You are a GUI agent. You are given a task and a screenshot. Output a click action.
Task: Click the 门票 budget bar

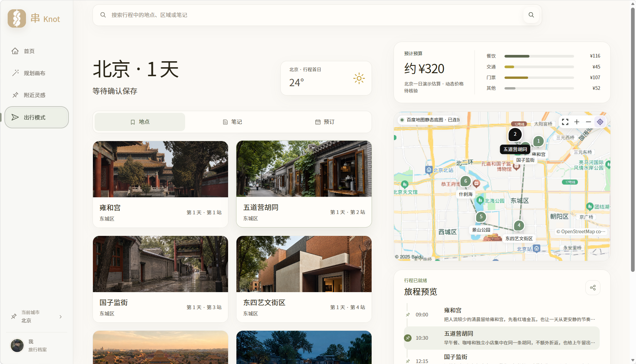pyautogui.click(x=539, y=78)
